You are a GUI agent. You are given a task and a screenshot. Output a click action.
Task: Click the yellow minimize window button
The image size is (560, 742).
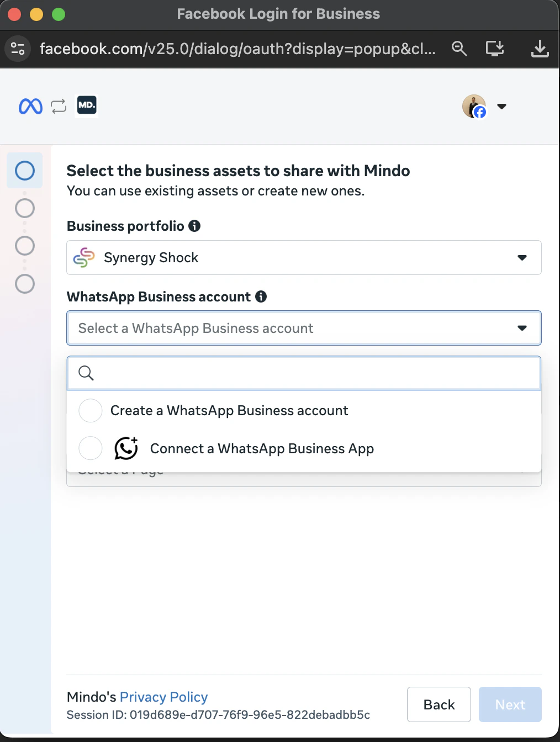point(36,14)
